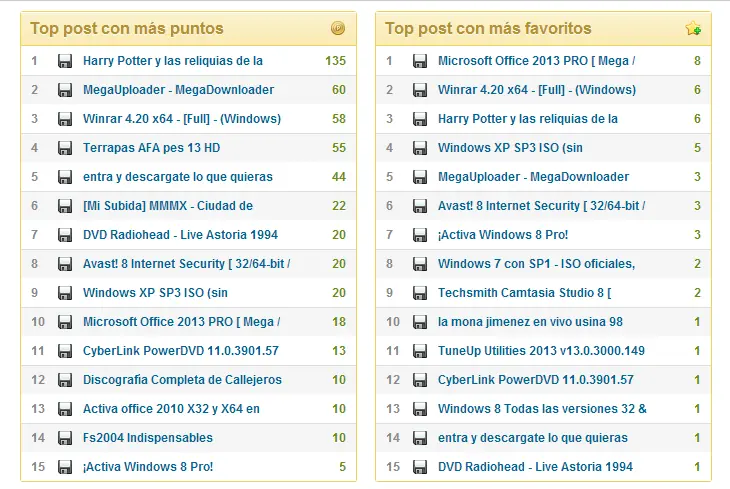Open CyberLink PowerDVD post in favoritos list

[535, 380]
